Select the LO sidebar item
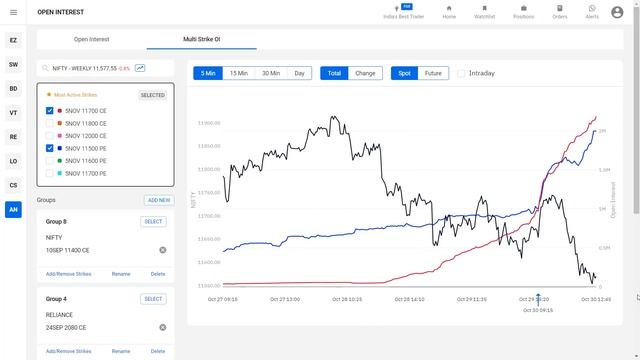The image size is (640, 360). pyautogui.click(x=13, y=161)
